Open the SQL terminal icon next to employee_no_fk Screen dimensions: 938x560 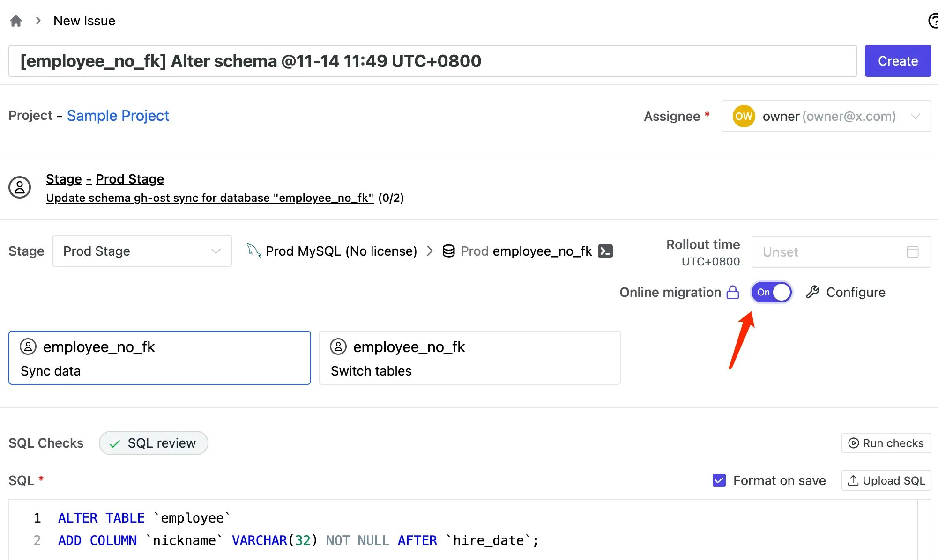(x=605, y=251)
